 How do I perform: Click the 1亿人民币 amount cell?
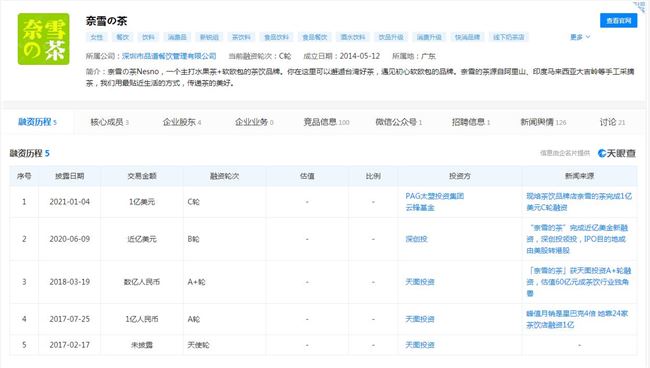[142, 319]
